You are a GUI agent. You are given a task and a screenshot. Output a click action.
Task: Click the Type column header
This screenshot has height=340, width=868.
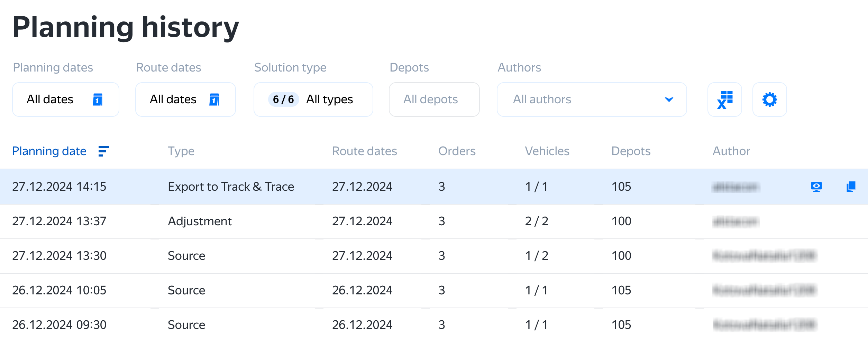point(181,151)
